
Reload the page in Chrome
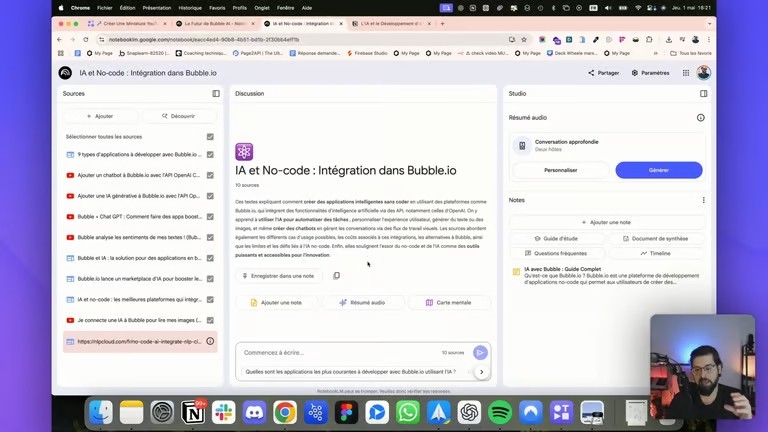(x=86, y=40)
